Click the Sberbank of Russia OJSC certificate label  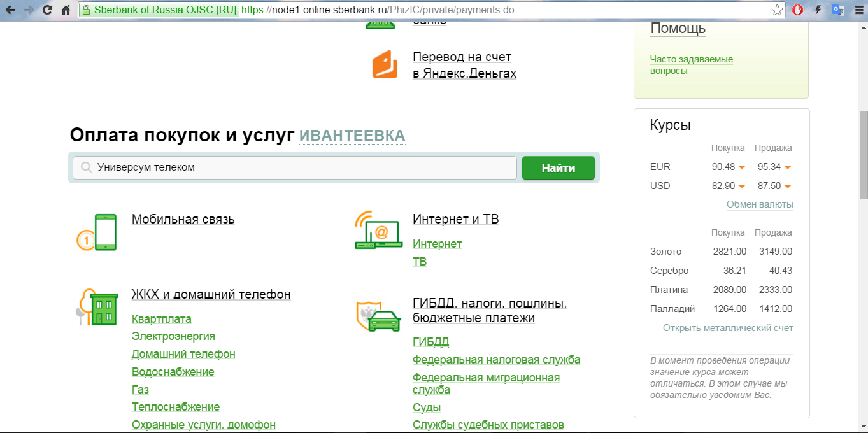(x=165, y=10)
